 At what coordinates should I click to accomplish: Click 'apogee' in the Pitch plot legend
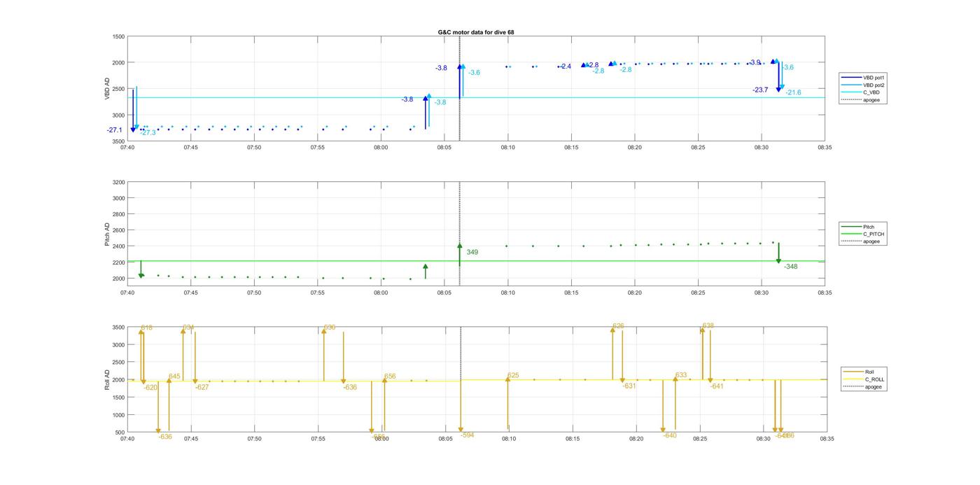coord(871,241)
